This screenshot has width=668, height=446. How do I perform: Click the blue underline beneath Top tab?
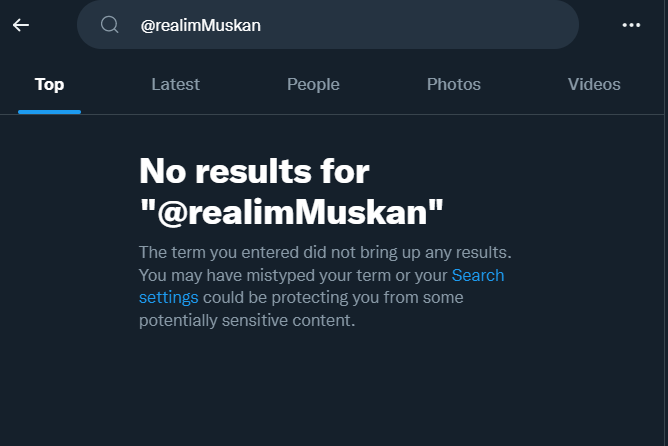[x=49, y=111]
